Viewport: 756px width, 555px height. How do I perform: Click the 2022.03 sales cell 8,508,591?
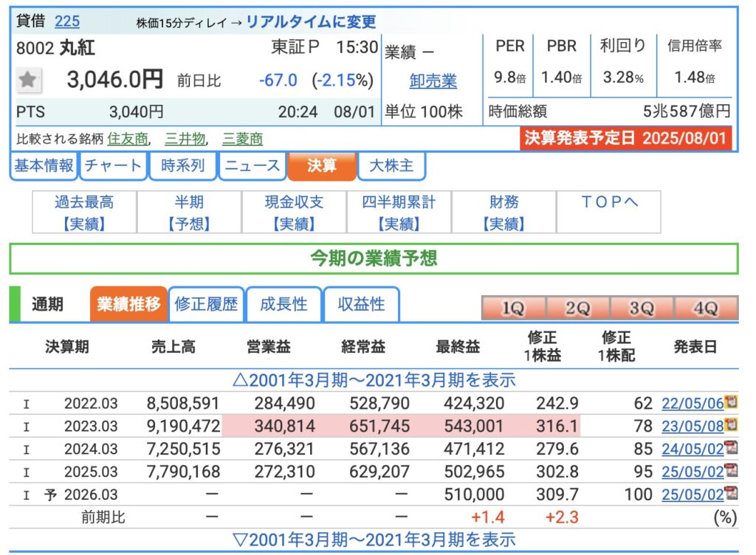183,403
